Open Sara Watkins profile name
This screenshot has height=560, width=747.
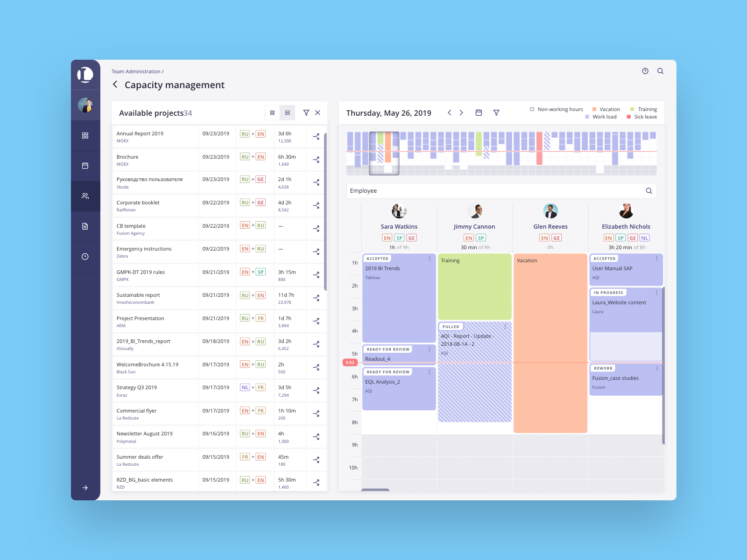[x=399, y=227]
